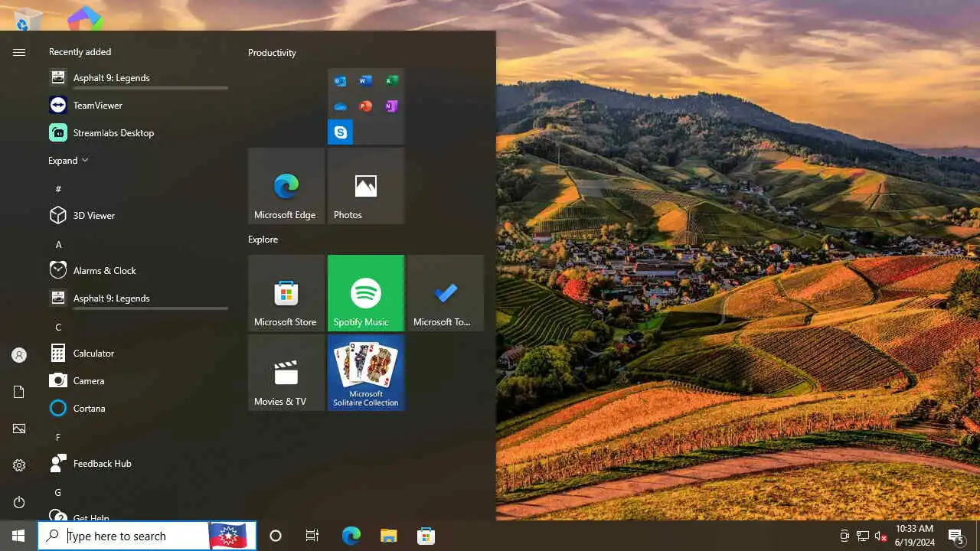Open File Explorer from taskbar
The image size is (980, 551).
[x=388, y=536]
